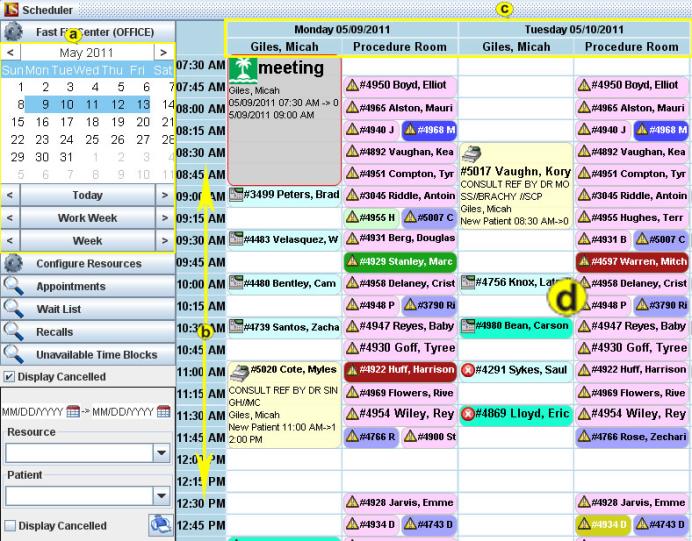The height and width of the screenshot is (541, 692).
Task: Click the palm tree icon on meeting block
Action: point(243,70)
